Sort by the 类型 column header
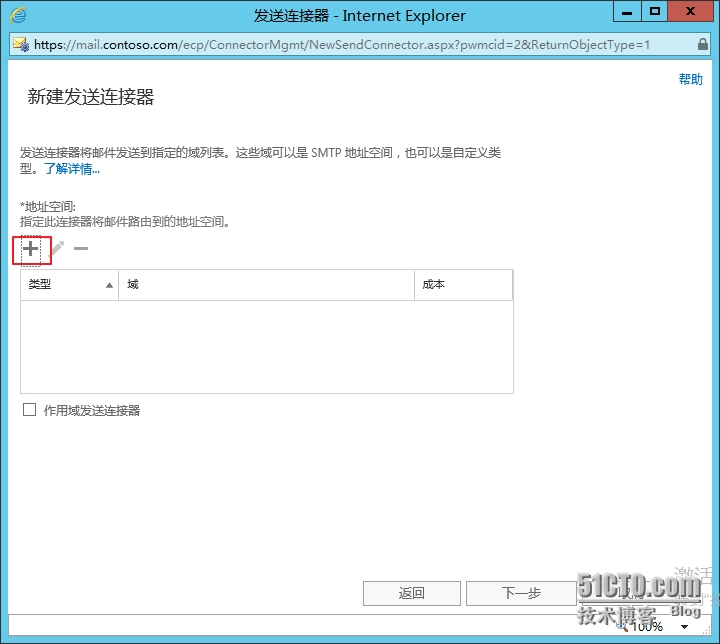720x644 pixels. (69, 285)
